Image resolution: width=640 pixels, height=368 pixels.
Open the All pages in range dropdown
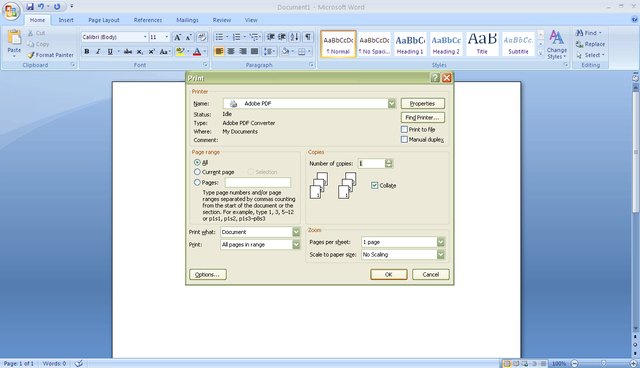296,244
